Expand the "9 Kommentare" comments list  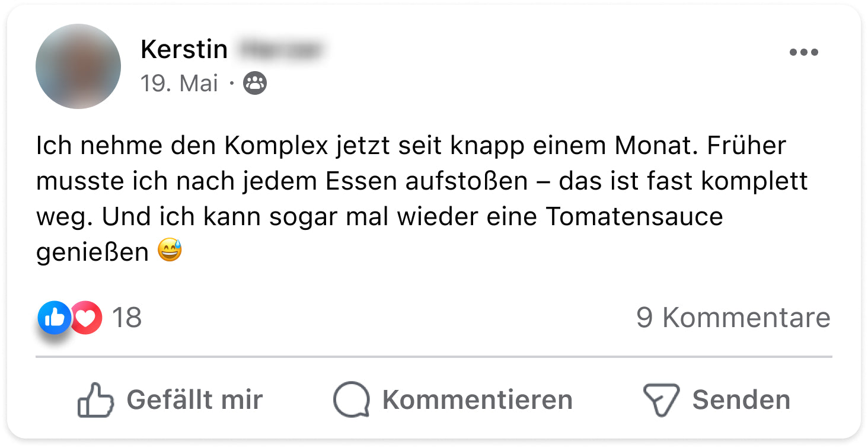[x=733, y=318]
